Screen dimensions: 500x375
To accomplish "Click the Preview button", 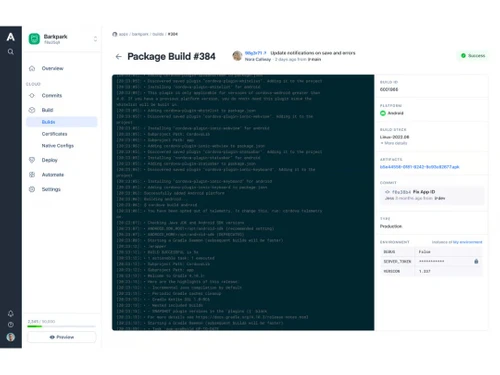I will point(62,337).
